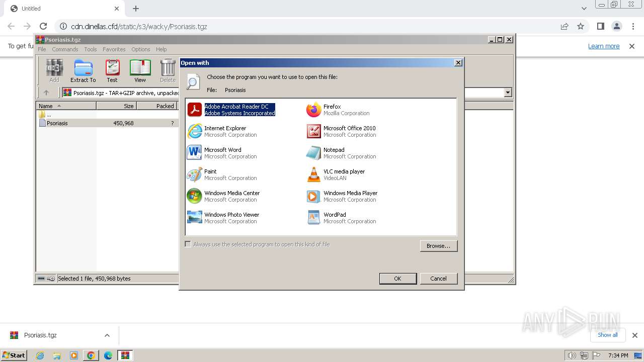Open the WinRAR Help menu
The image size is (644, 362).
[161, 49]
